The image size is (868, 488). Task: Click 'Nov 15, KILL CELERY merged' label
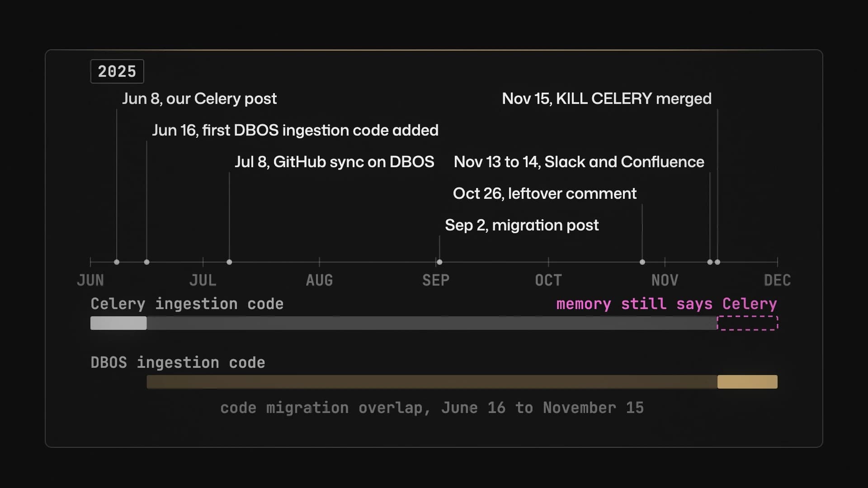pyautogui.click(x=607, y=99)
